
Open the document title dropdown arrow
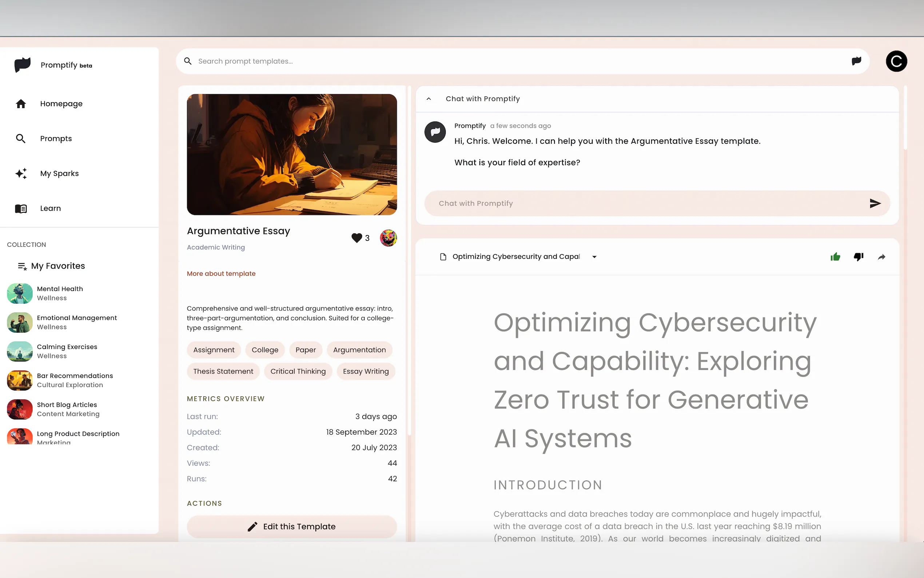(x=594, y=257)
